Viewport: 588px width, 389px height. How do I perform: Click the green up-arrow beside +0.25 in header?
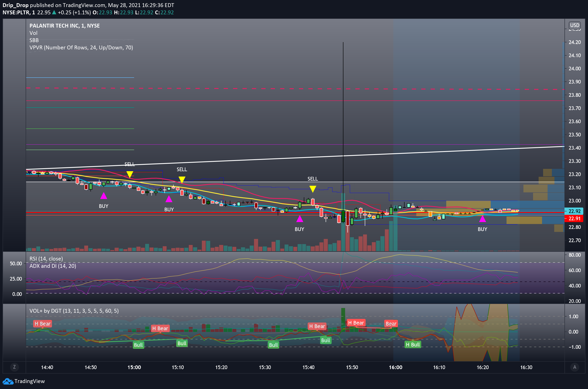click(x=54, y=12)
